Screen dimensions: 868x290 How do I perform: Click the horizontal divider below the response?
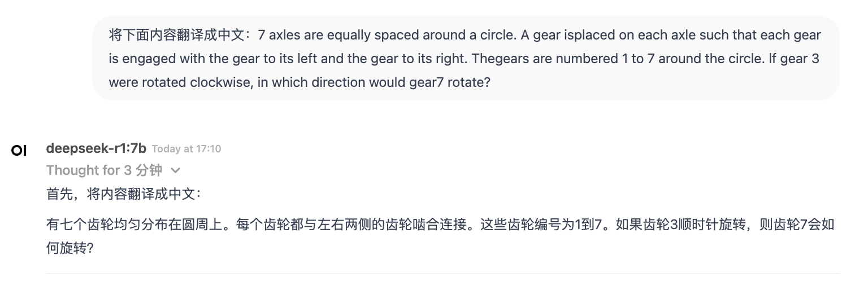click(442, 274)
